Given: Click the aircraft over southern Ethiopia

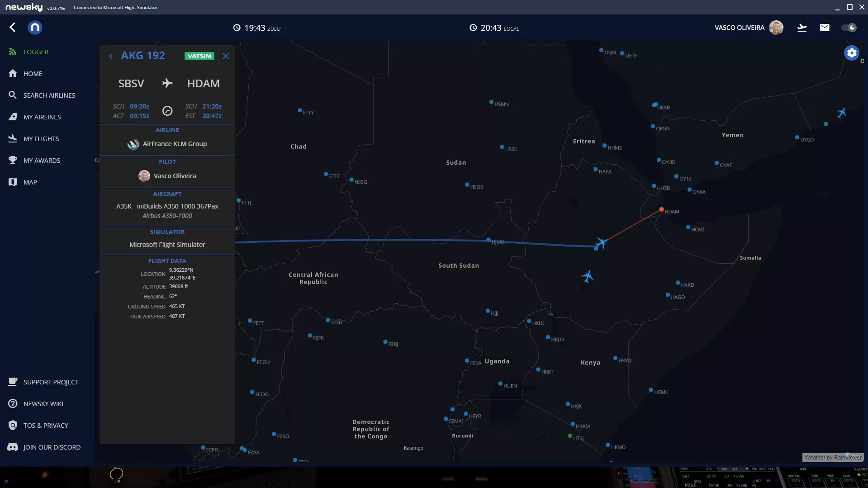Looking at the screenshot, I should pyautogui.click(x=587, y=276).
